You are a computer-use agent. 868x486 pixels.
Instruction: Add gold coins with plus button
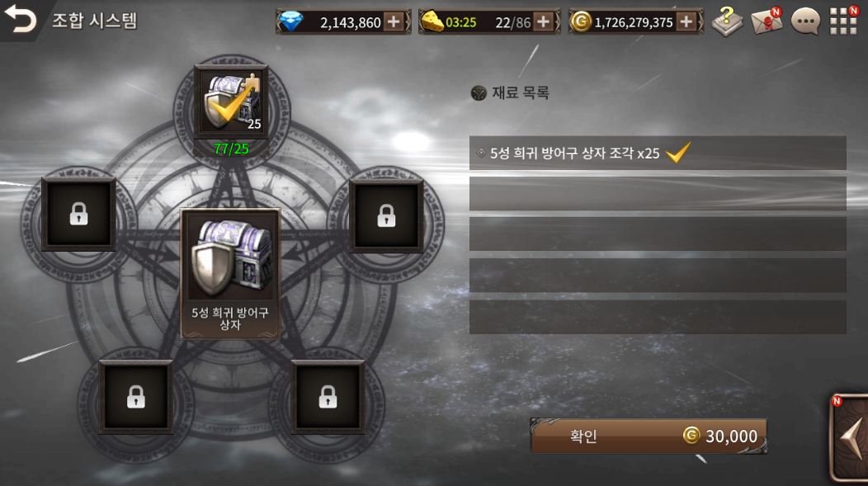click(686, 22)
